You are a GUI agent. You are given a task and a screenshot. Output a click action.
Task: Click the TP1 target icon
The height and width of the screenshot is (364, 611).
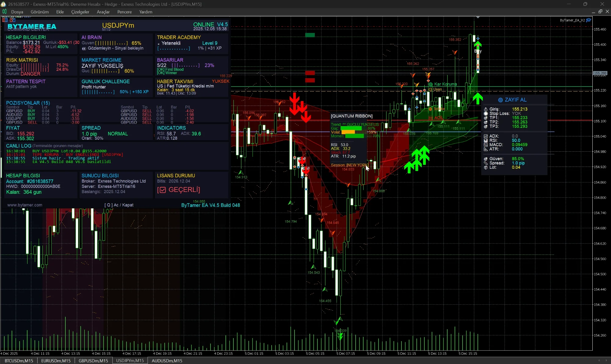tap(485, 118)
